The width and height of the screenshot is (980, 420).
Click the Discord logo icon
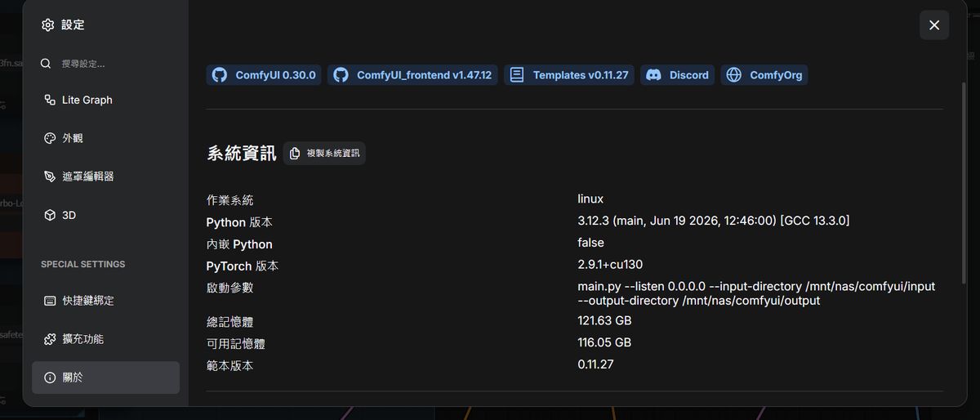click(653, 75)
